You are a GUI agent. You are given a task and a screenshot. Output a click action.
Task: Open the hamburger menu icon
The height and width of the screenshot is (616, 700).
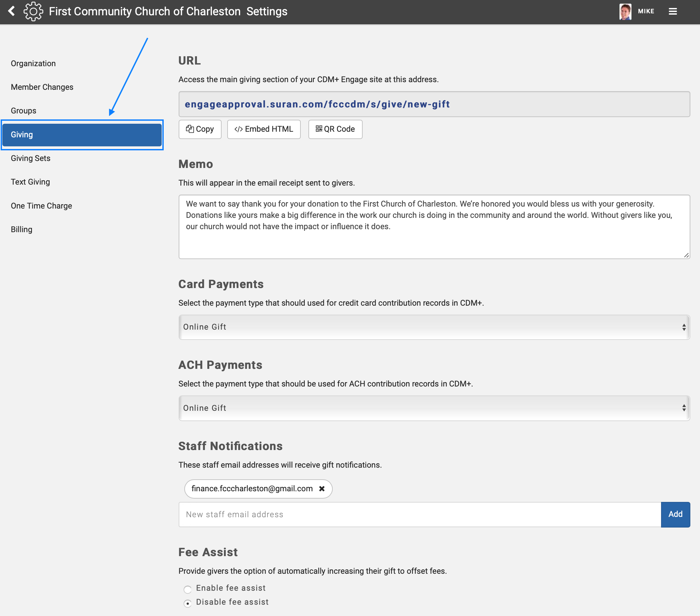[672, 11]
